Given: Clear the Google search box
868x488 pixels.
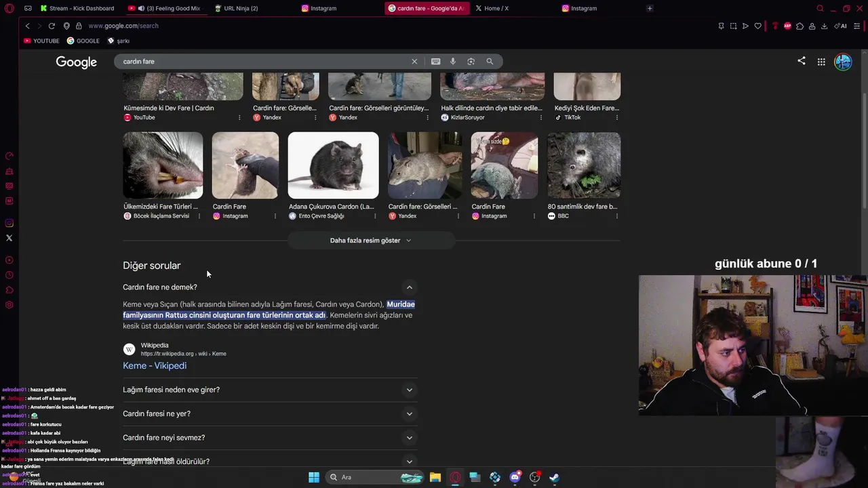Looking at the screenshot, I should [x=414, y=62].
